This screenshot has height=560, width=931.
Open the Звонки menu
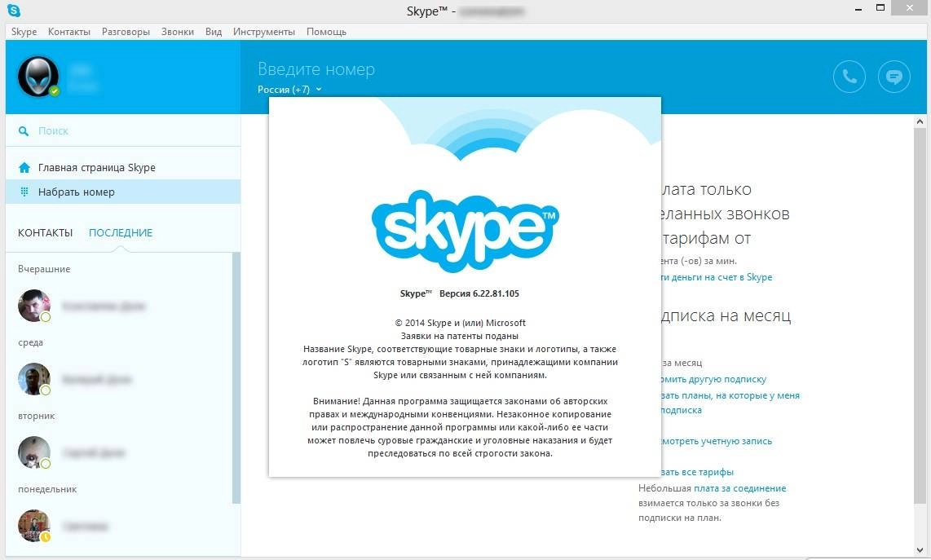(178, 32)
